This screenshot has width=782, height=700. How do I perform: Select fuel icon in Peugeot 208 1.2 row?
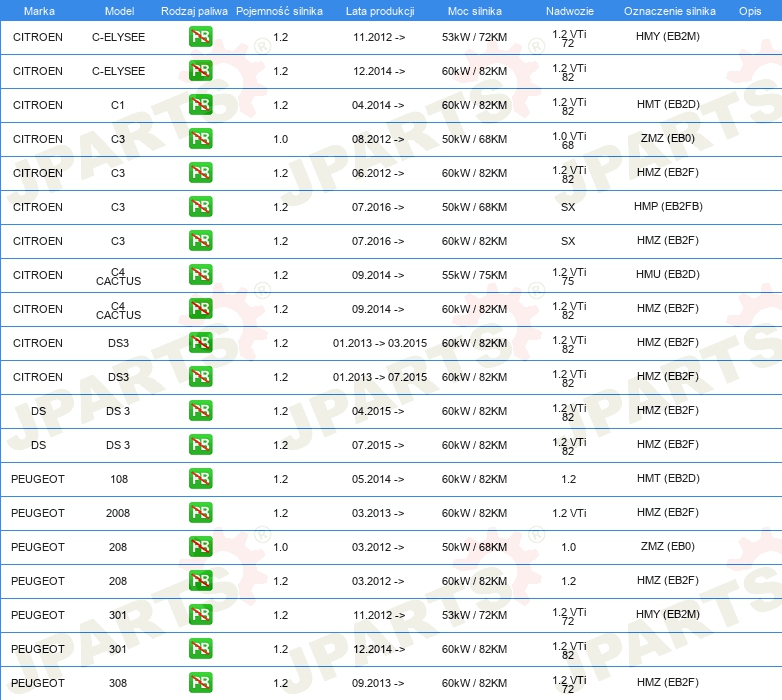click(x=200, y=580)
